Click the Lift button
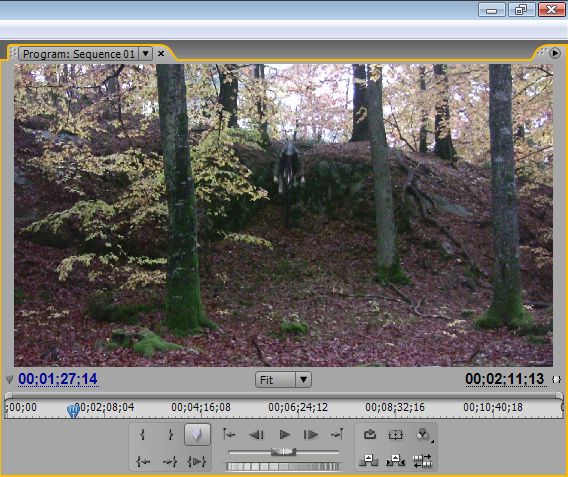The width and height of the screenshot is (568, 477). 368,460
